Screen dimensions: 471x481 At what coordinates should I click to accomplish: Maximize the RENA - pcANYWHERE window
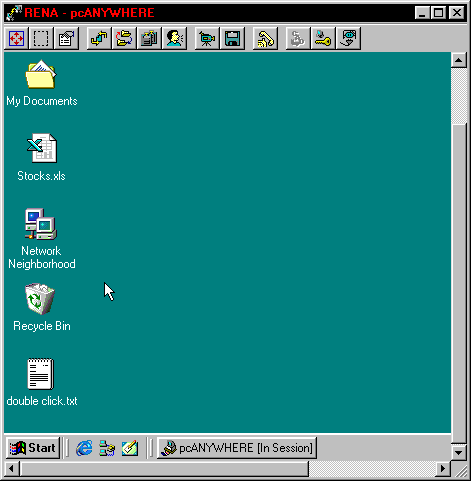tap(438, 13)
